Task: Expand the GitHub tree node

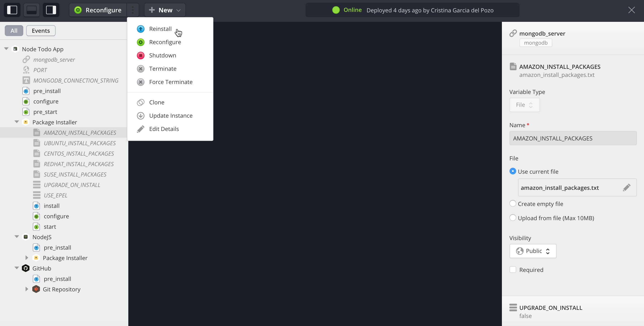Action: [x=17, y=268]
